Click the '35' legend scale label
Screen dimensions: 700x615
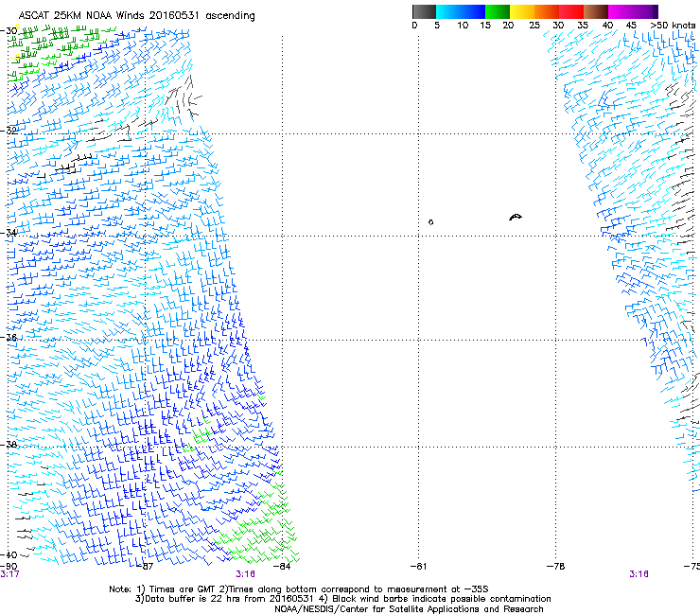583,26
